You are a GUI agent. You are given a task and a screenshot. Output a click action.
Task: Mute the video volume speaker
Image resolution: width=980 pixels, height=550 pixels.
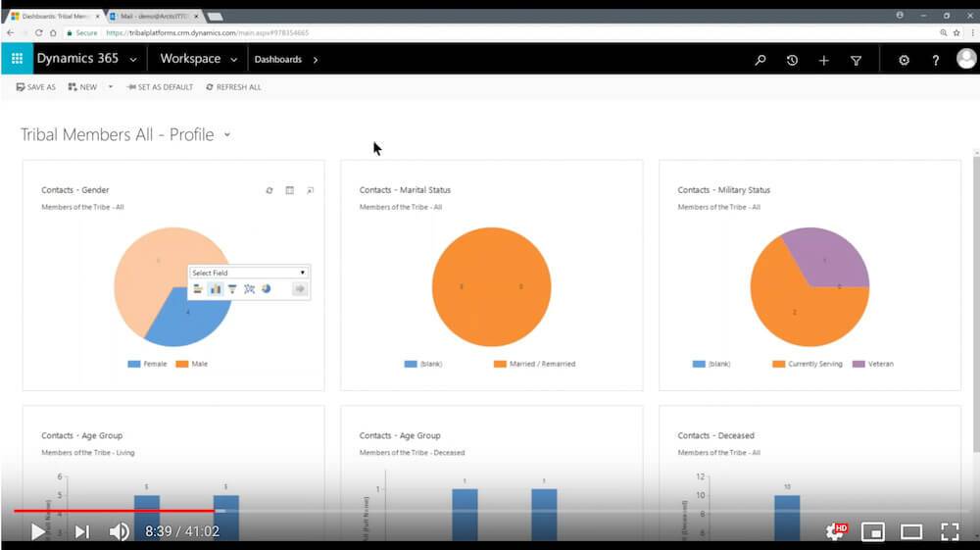119,532
